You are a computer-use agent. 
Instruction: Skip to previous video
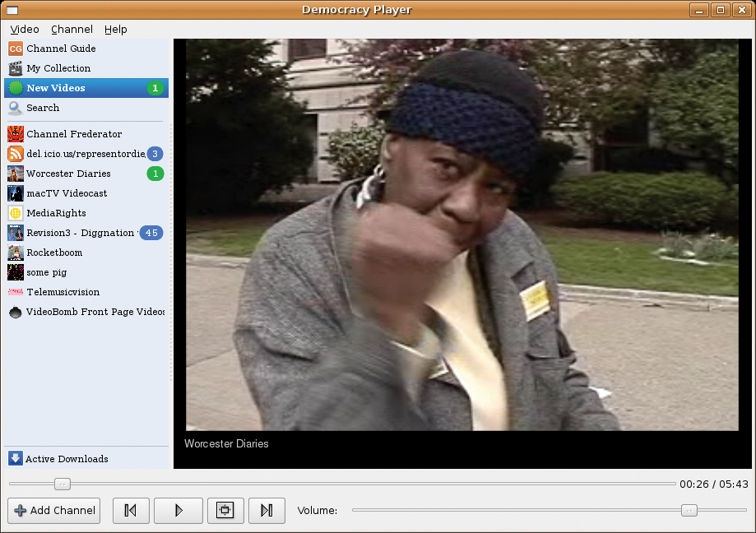coord(131,510)
